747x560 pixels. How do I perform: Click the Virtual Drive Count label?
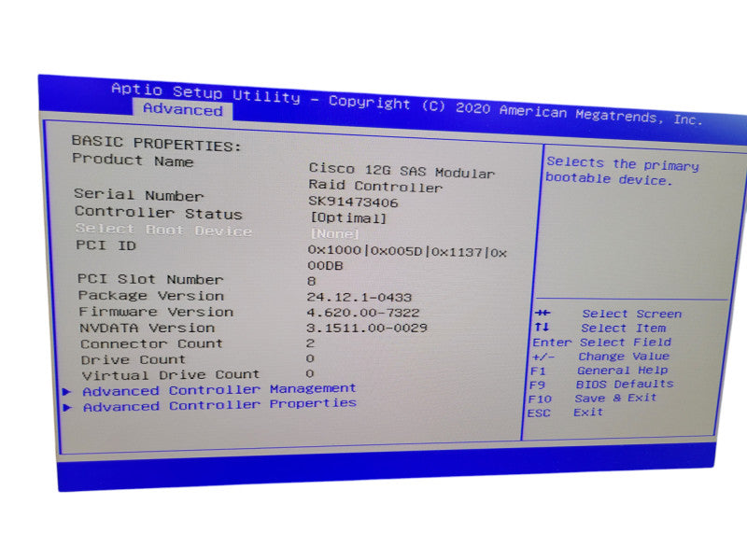point(171,375)
